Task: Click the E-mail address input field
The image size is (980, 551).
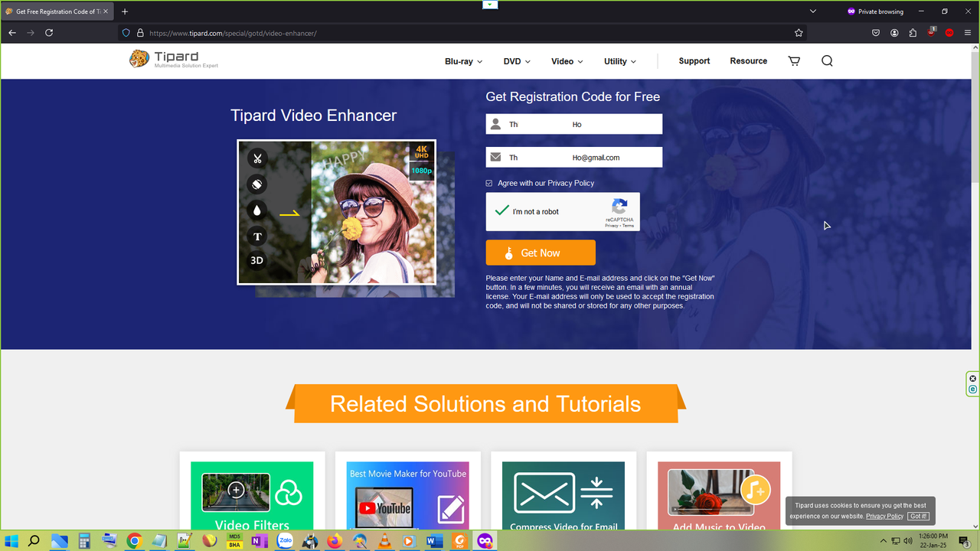Action: click(x=574, y=157)
